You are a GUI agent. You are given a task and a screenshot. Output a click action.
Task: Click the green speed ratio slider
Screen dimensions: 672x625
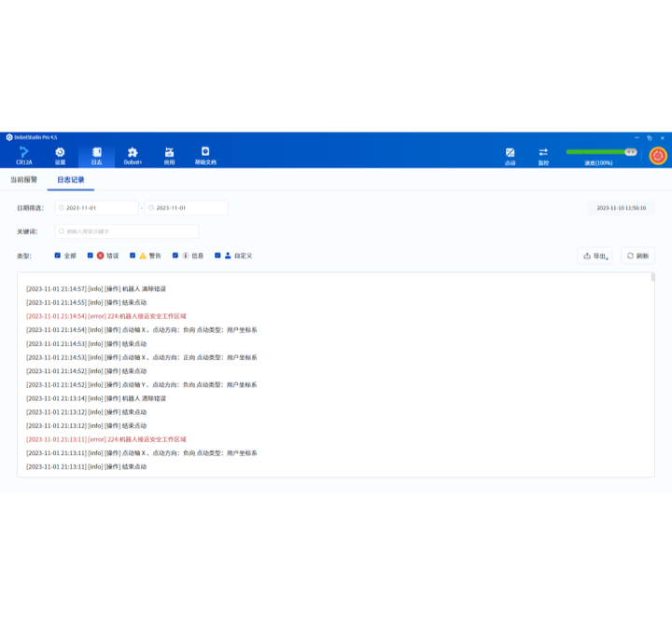(x=597, y=151)
